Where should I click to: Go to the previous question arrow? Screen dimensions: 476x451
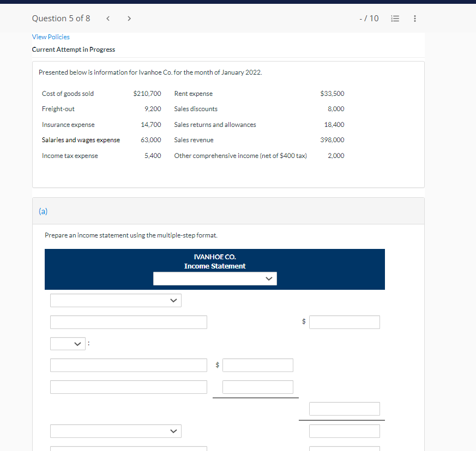[107, 19]
